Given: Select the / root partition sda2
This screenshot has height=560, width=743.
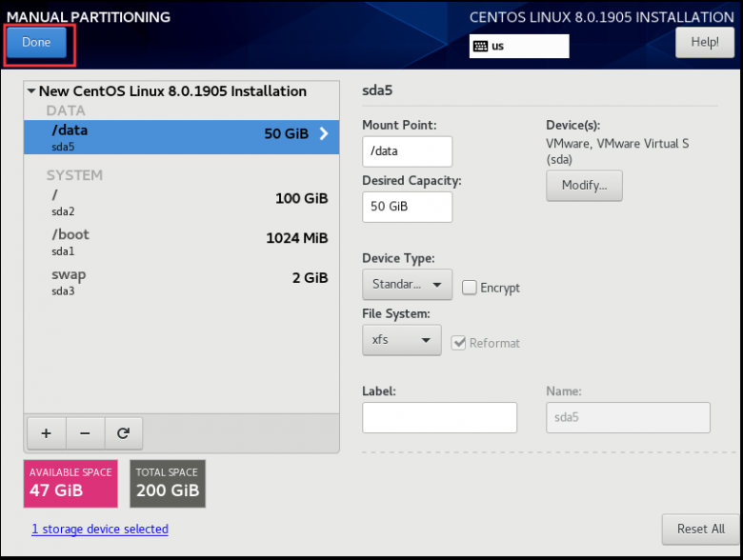Looking at the screenshot, I should pyautogui.click(x=181, y=203).
